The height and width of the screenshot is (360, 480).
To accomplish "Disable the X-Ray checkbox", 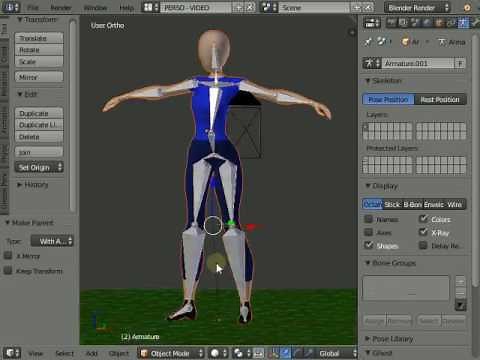I will pos(423,232).
